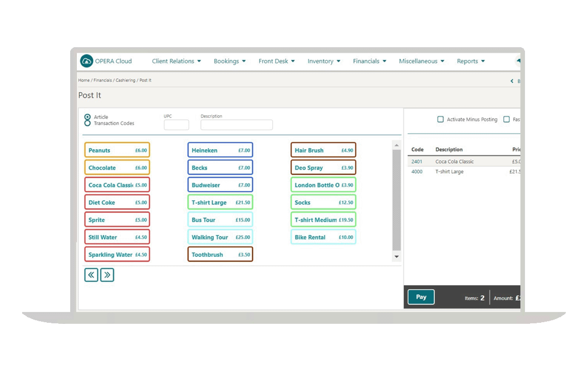Viewport: 588px width, 371px height.
Task: Click the OPERA Cloud logo icon
Action: coord(86,61)
